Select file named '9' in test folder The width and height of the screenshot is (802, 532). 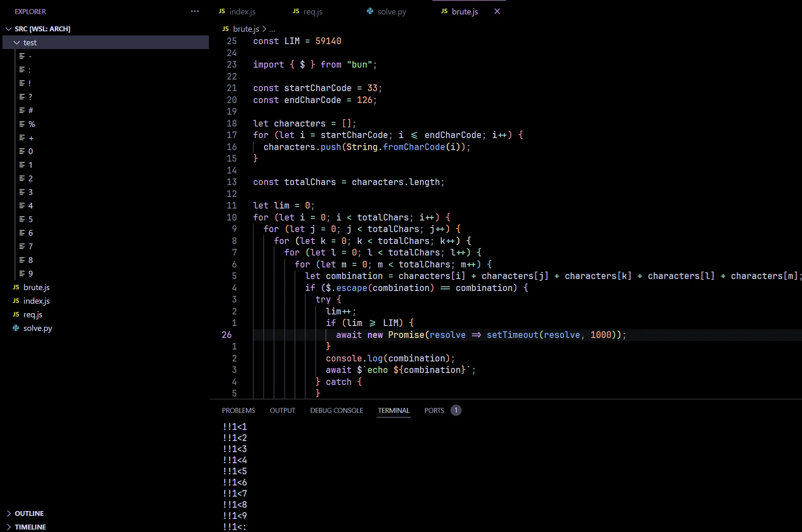click(x=30, y=274)
